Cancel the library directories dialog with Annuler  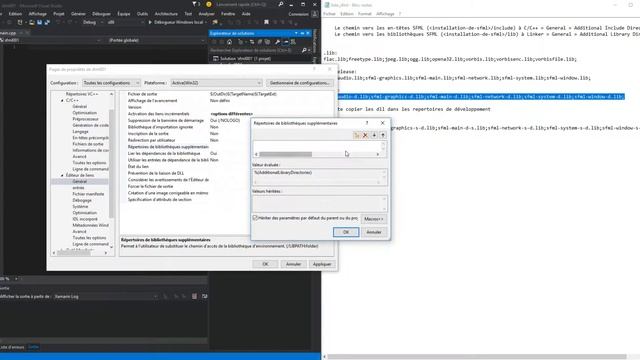[x=373, y=232]
